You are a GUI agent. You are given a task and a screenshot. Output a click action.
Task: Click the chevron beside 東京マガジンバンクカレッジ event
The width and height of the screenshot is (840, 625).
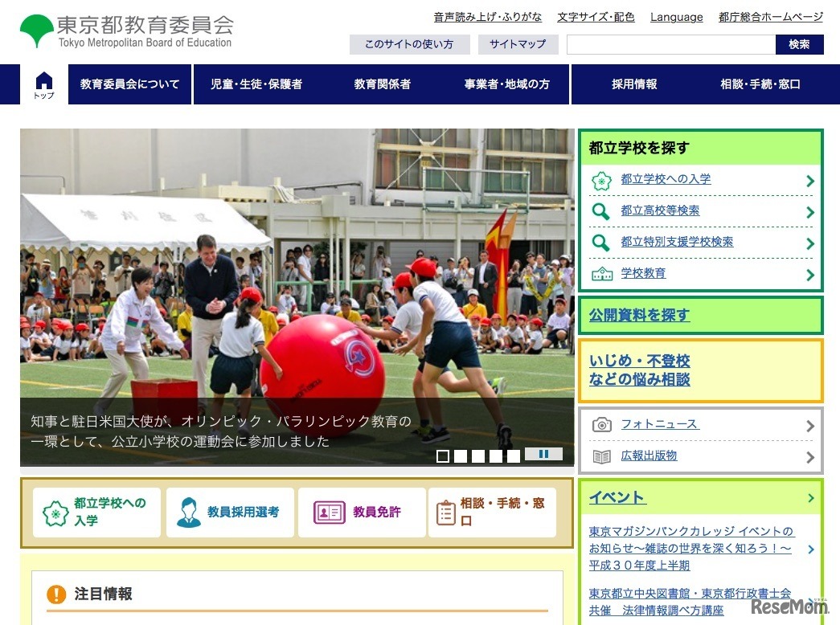[810, 549]
